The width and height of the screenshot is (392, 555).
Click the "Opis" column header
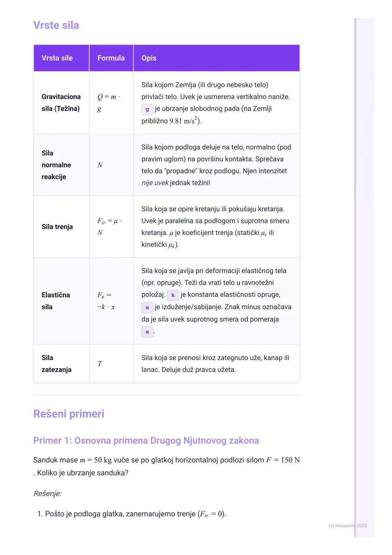(149, 58)
